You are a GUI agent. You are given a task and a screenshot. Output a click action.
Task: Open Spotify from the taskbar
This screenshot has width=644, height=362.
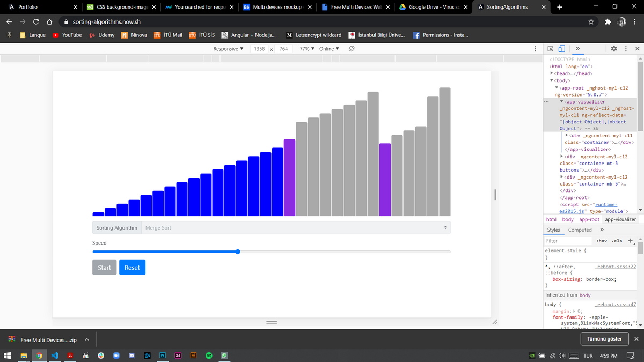coord(209,356)
